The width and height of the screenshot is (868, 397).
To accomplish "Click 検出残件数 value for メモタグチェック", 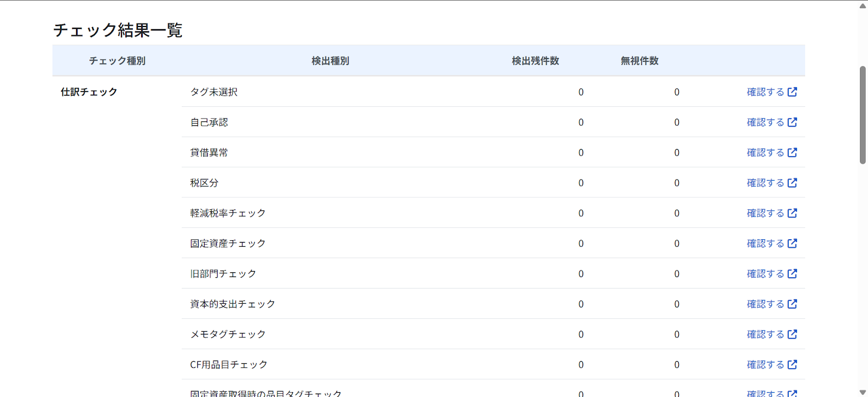I will pos(581,335).
